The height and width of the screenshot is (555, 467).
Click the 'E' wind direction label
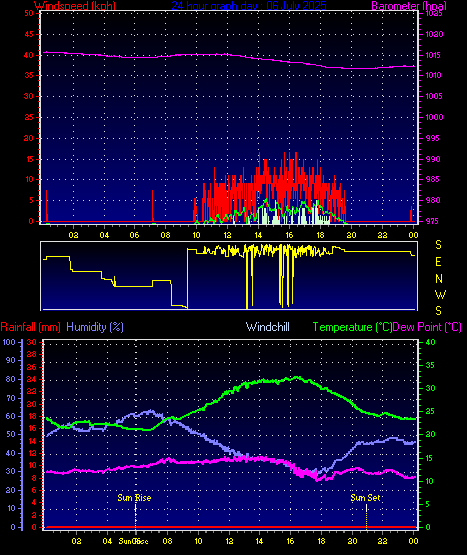438,262
